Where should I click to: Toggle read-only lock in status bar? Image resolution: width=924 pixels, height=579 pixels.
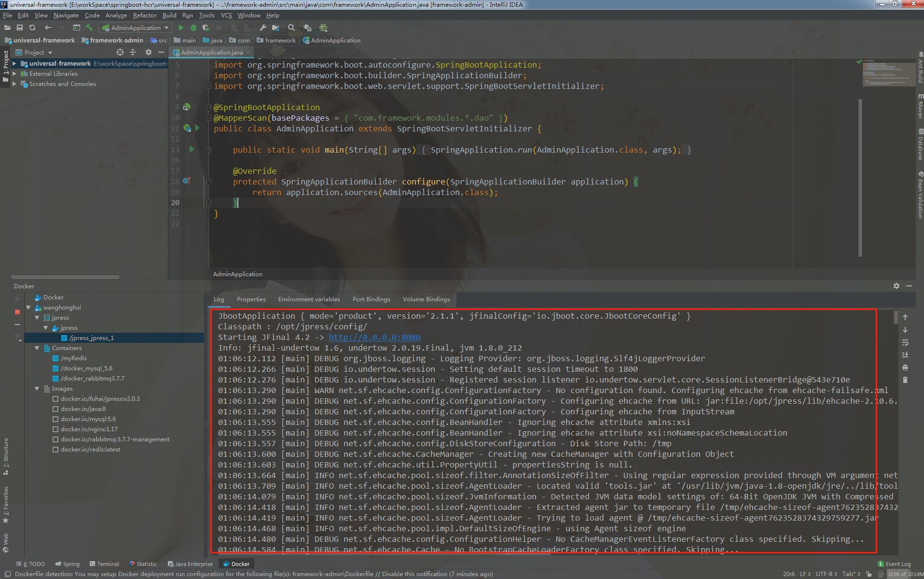tap(869, 574)
